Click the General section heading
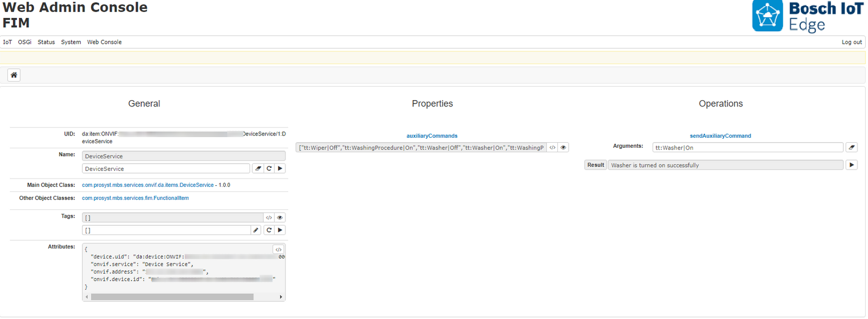868x319 pixels. pyautogui.click(x=144, y=104)
